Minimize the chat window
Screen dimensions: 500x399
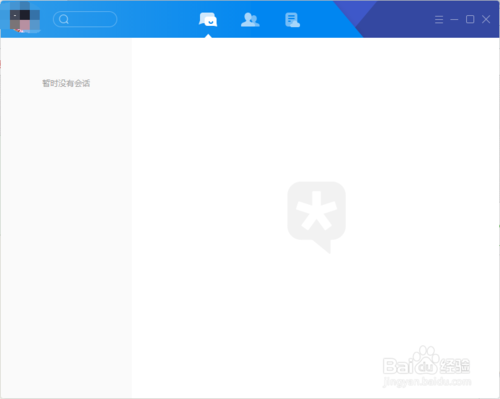tap(454, 20)
